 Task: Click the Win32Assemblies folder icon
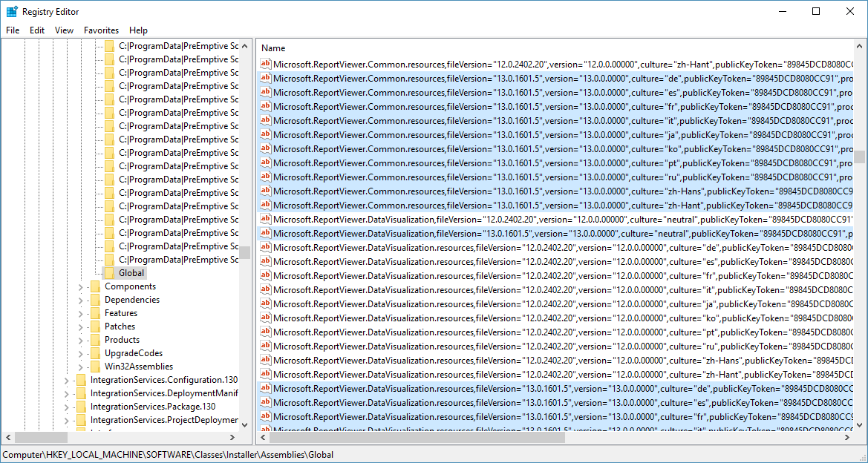point(95,367)
